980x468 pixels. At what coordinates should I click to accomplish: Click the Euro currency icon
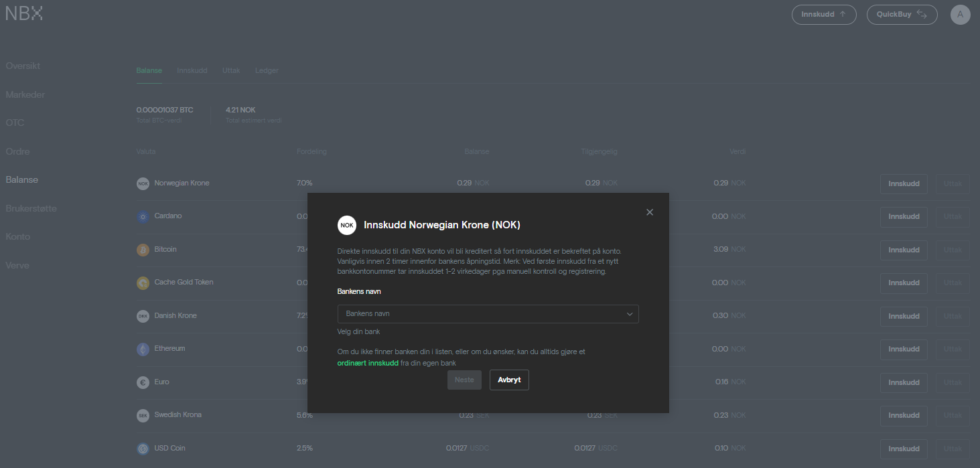[x=143, y=382]
